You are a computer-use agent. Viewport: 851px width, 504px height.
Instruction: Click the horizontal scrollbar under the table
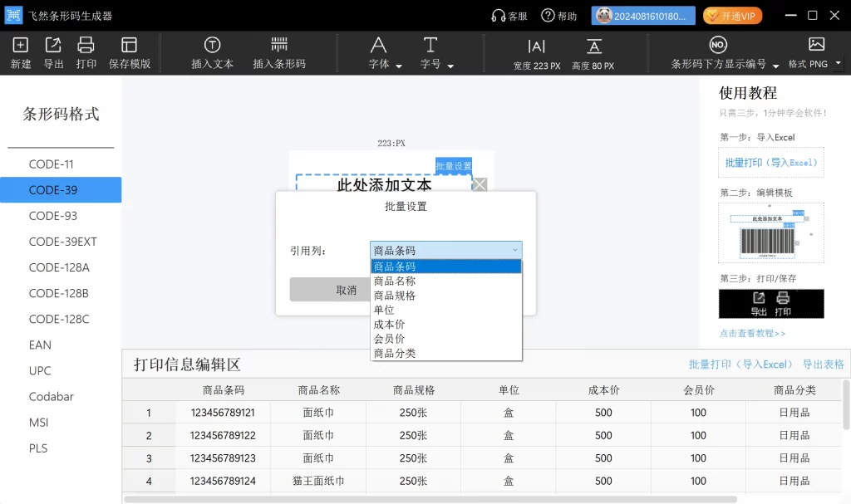coord(430,499)
